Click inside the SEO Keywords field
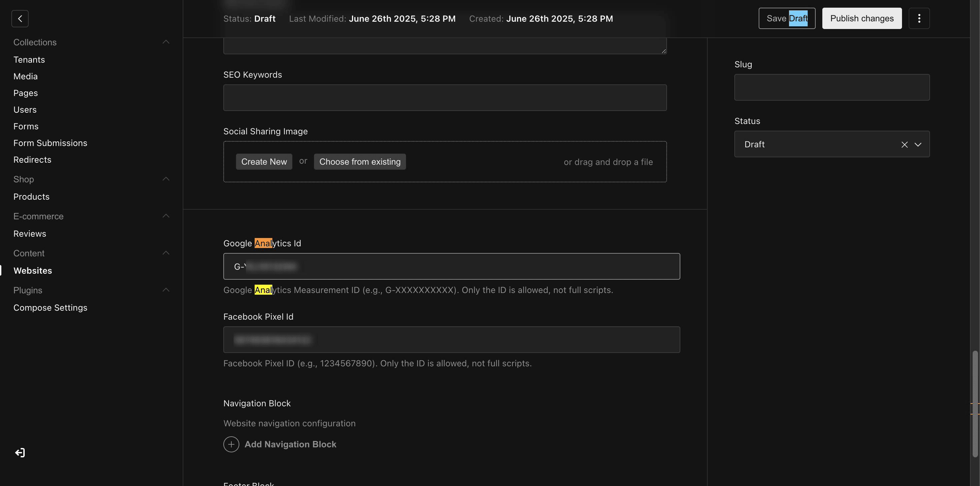 pos(445,97)
